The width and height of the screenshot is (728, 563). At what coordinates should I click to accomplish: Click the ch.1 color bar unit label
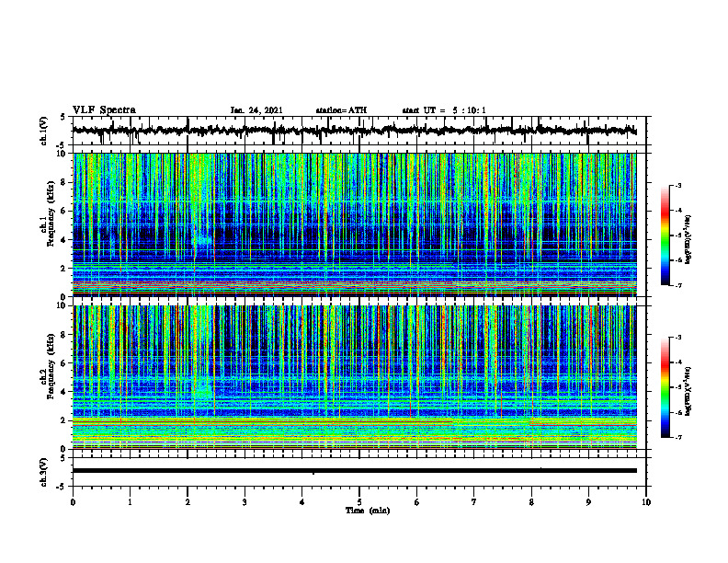coord(688,240)
